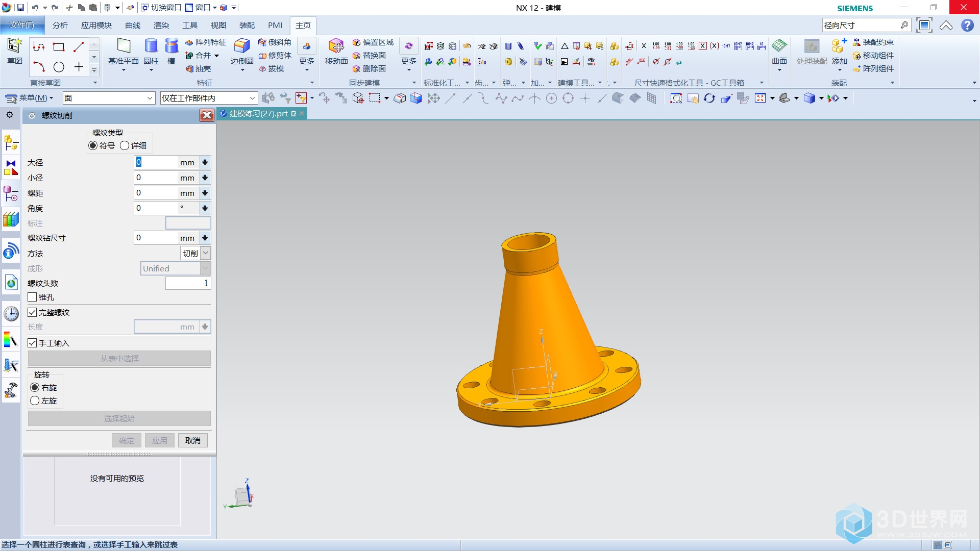Open the help question mark icon
The image size is (980, 551).
[x=967, y=25]
